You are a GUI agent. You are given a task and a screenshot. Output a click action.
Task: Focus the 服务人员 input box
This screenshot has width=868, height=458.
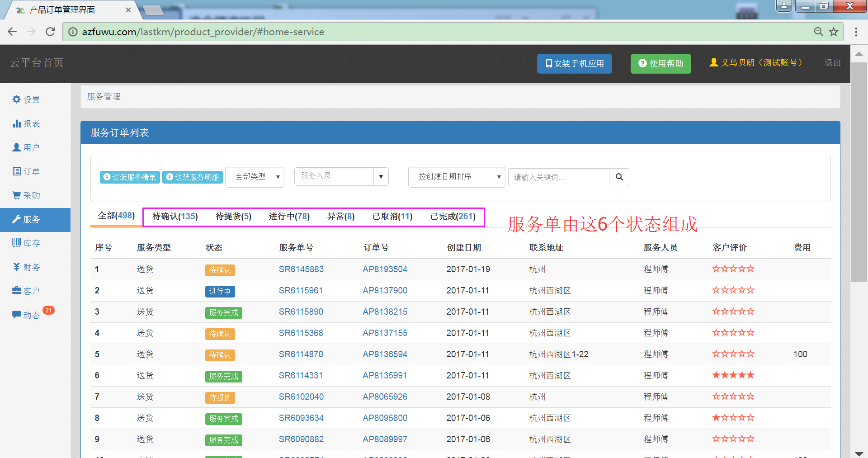(334, 176)
